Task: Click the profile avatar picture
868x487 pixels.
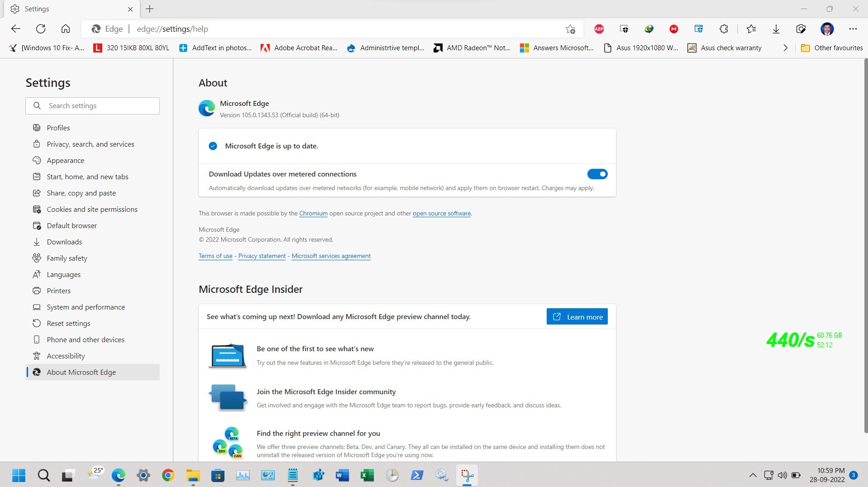Action: coord(827,29)
